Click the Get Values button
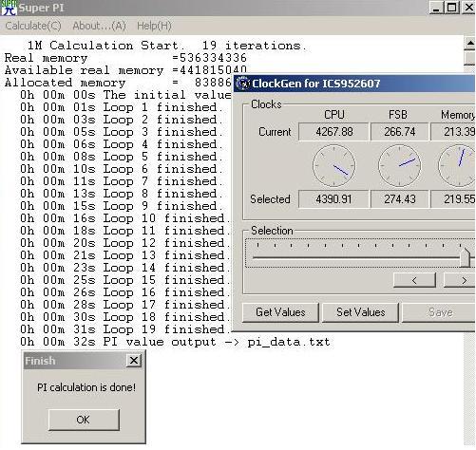Viewport: 476px width, 450px height. tap(280, 312)
